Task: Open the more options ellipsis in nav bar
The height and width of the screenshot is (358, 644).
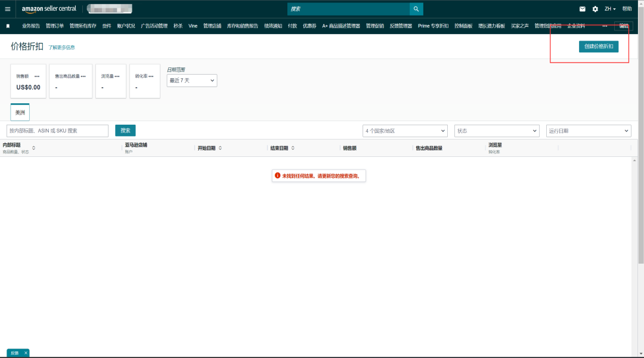Action: tap(605, 26)
